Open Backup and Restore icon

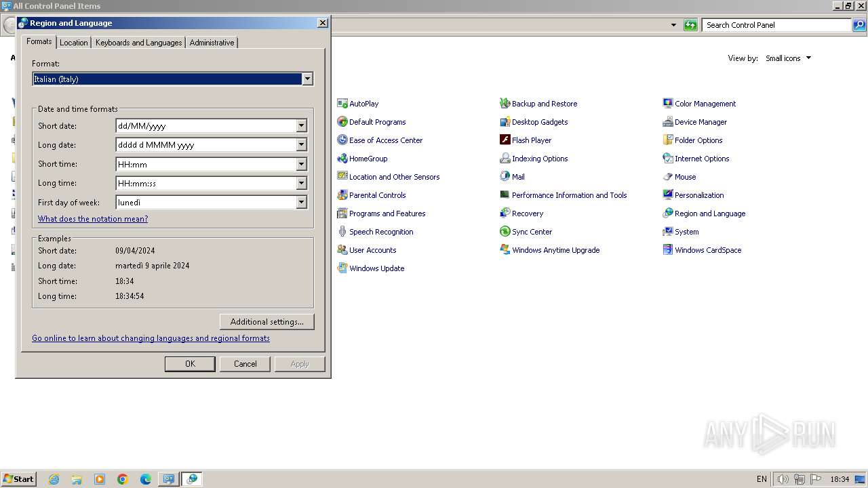(x=538, y=104)
